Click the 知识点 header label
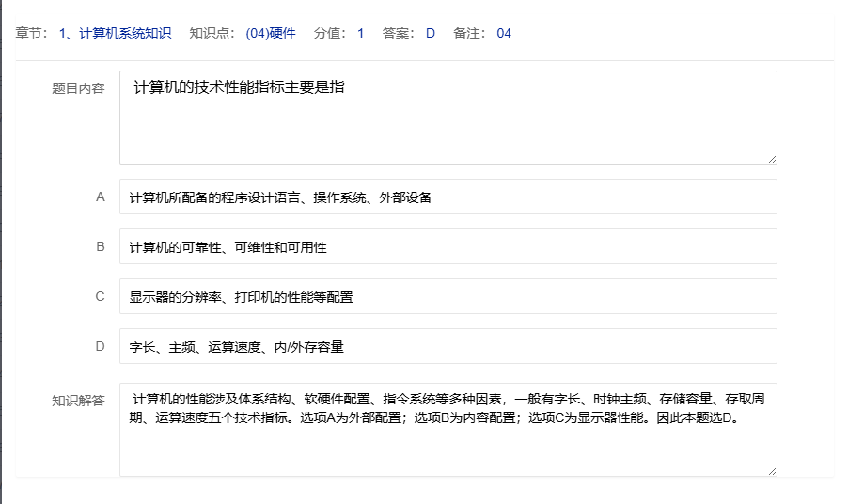 (211, 34)
